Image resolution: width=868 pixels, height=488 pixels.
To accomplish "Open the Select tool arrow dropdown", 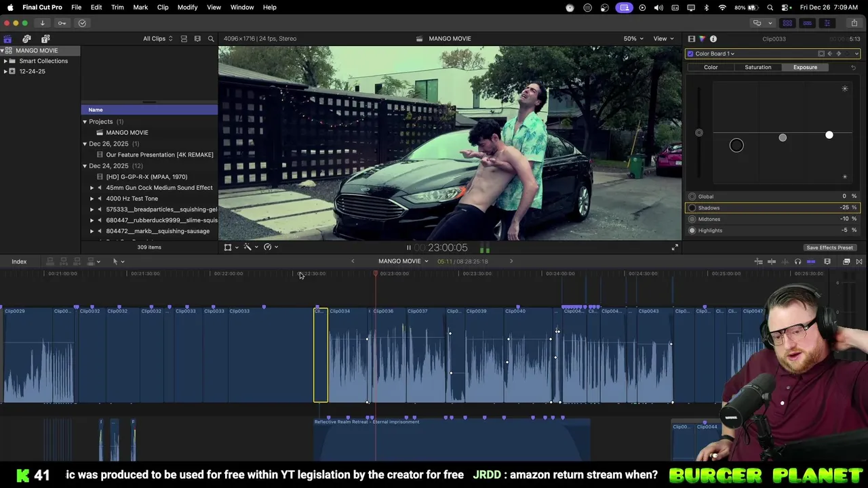I will pos(118,262).
